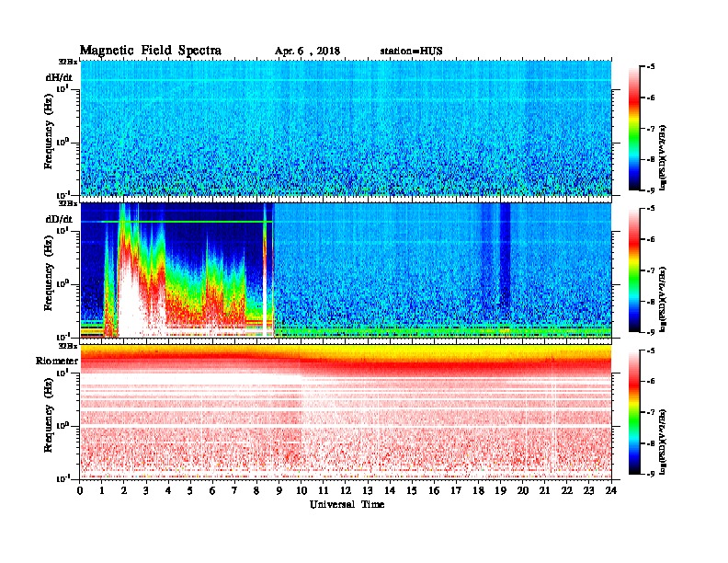The image size is (728, 563).
Task: Select hour "17" tick on Universal Time axis
Action: point(457,490)
